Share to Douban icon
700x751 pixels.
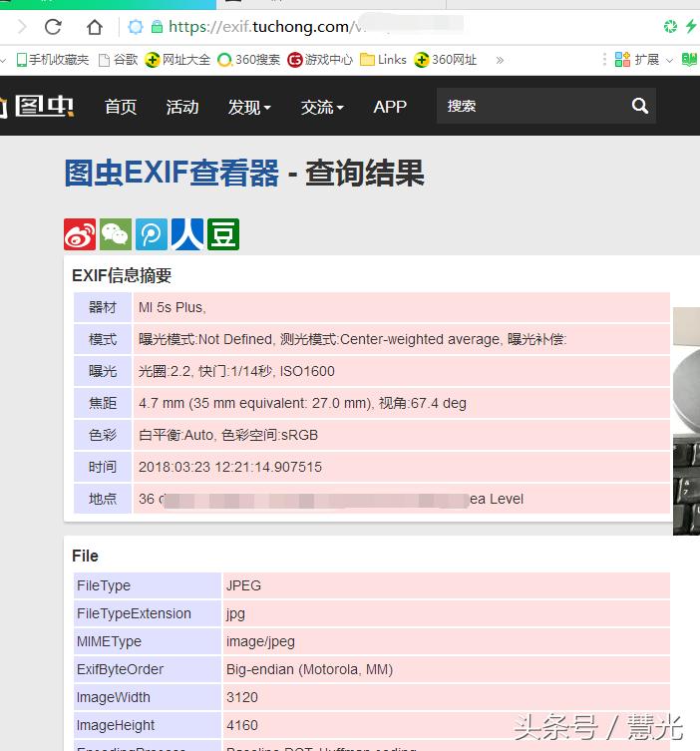223,234
